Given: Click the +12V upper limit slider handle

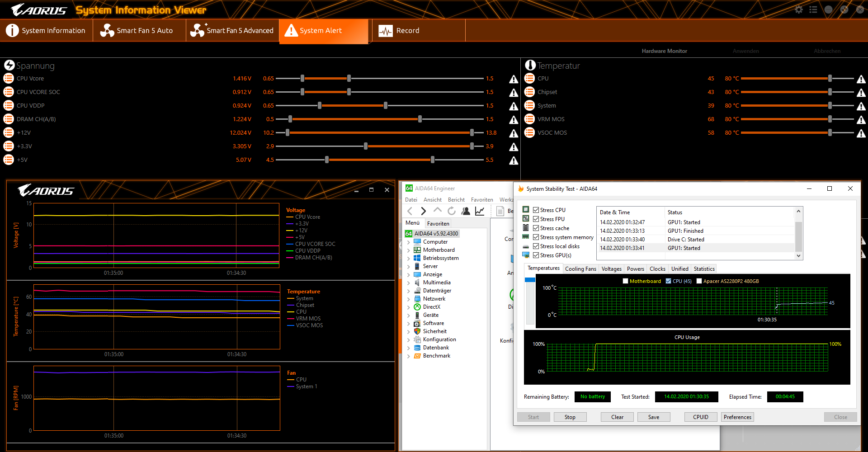Looking at the screenshot, I should 472,133.
